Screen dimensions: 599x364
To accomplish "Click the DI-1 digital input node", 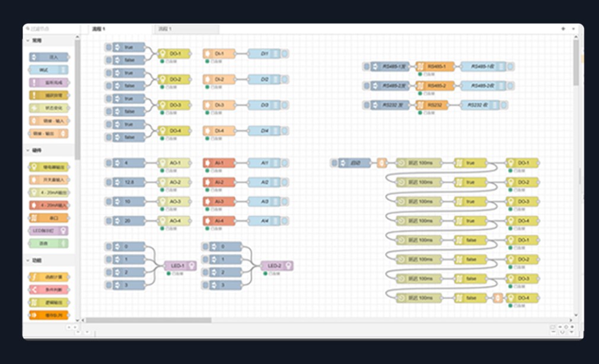I will (219, 54).
